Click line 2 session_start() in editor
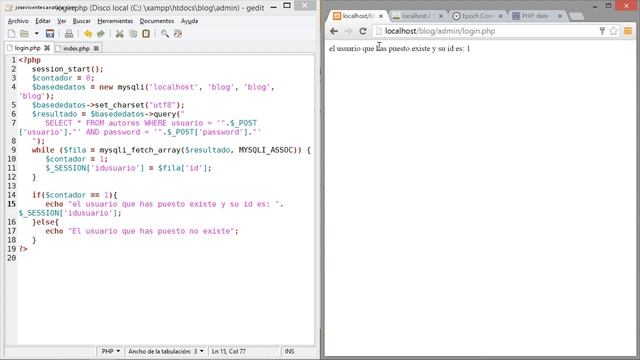 pos(68,69)
